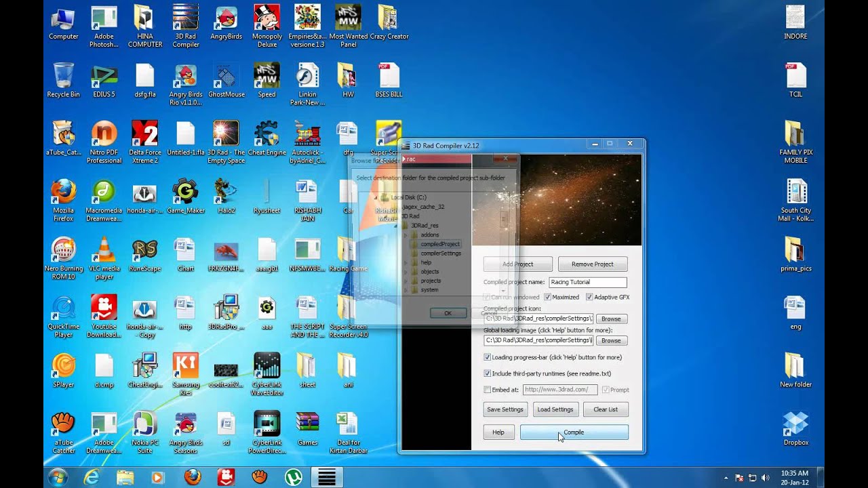Click the Compiled project name field
This screenshot has width=868, height=488.
(587, 282)
